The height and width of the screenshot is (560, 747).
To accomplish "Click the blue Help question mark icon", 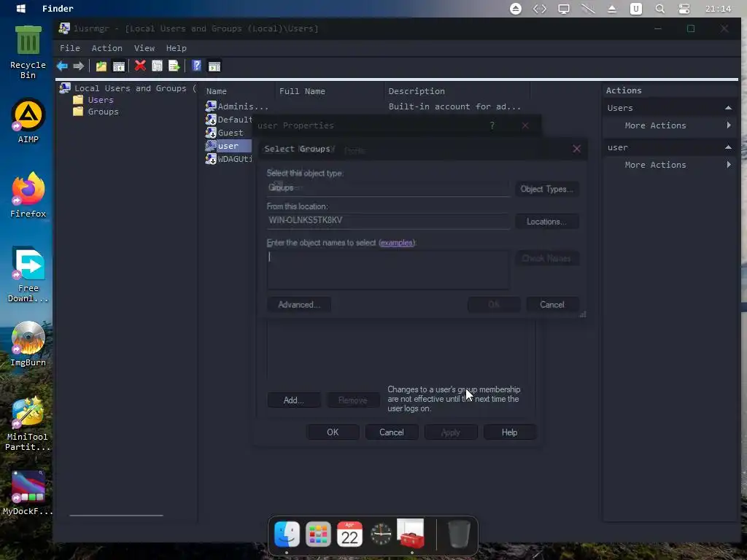I will tap(196, 66).
